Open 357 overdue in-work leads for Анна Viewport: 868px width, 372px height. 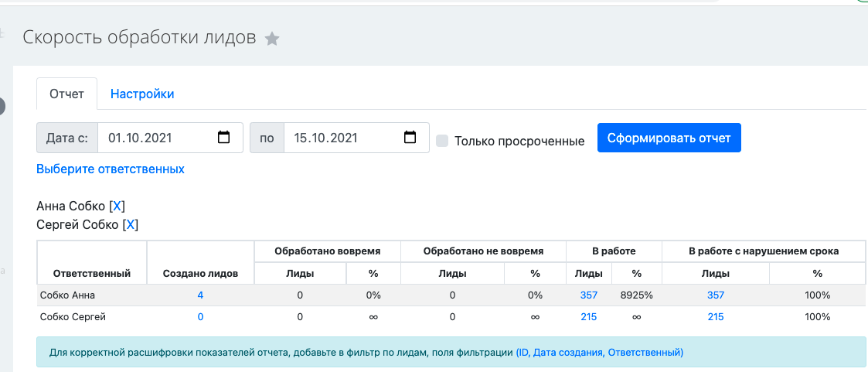click(716, 295)
